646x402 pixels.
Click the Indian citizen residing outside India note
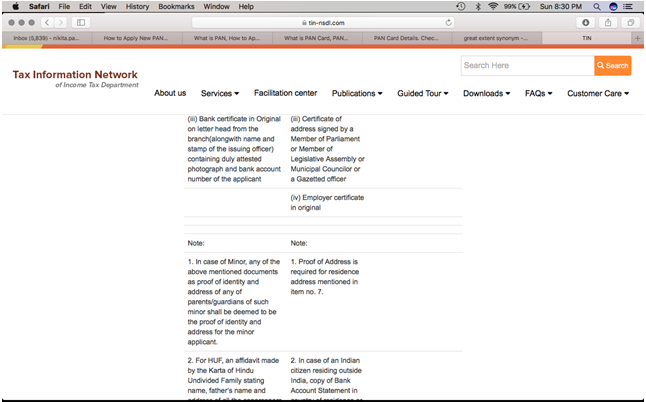[x=326, y=379]
